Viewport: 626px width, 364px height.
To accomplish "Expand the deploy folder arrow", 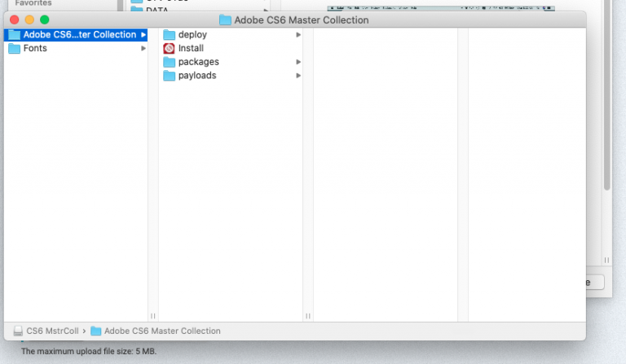I will [x=298, y=35].
